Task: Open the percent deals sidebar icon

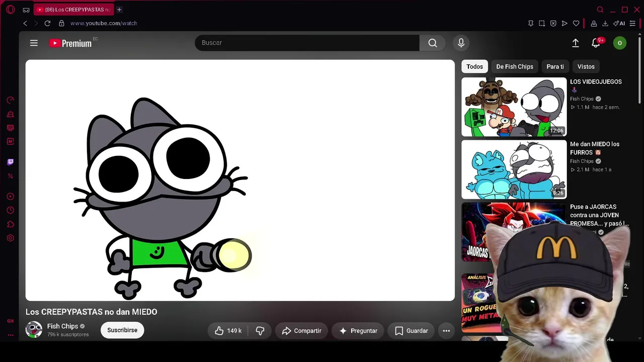Action: (10, 176)
